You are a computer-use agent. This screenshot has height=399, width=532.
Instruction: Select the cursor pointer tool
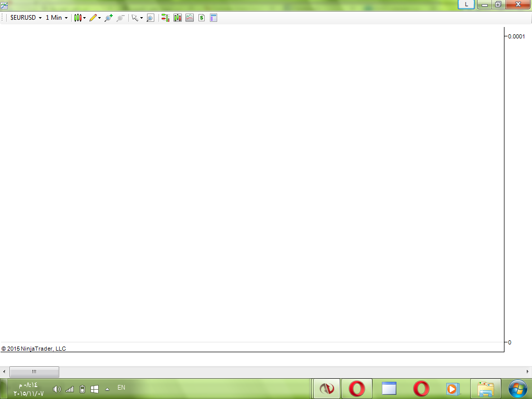coord(135,18)
